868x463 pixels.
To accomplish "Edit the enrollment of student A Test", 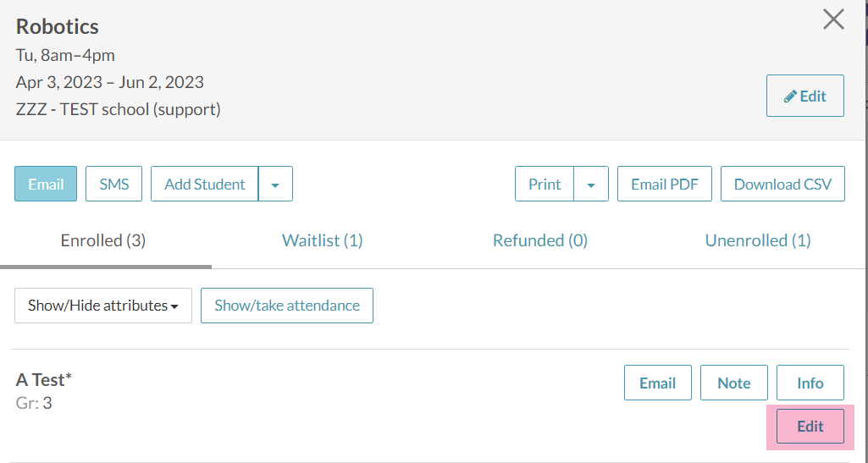I will coord(810,426).
